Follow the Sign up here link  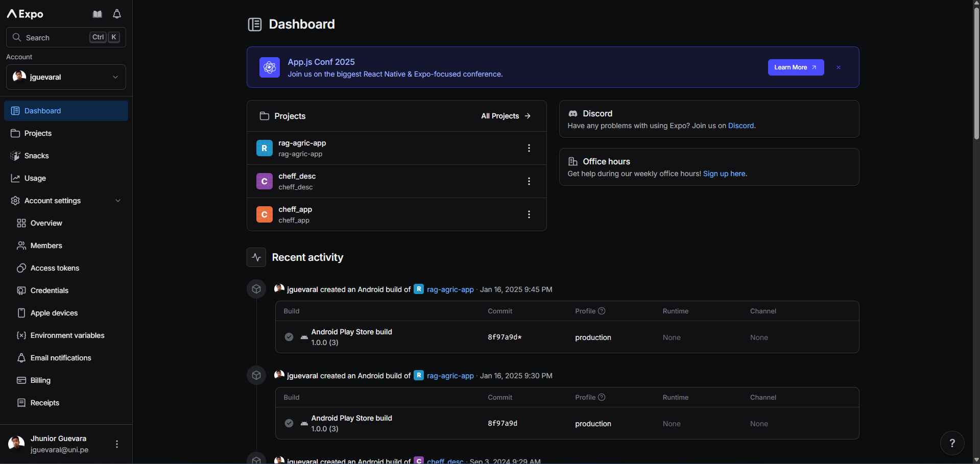(724, 174)
